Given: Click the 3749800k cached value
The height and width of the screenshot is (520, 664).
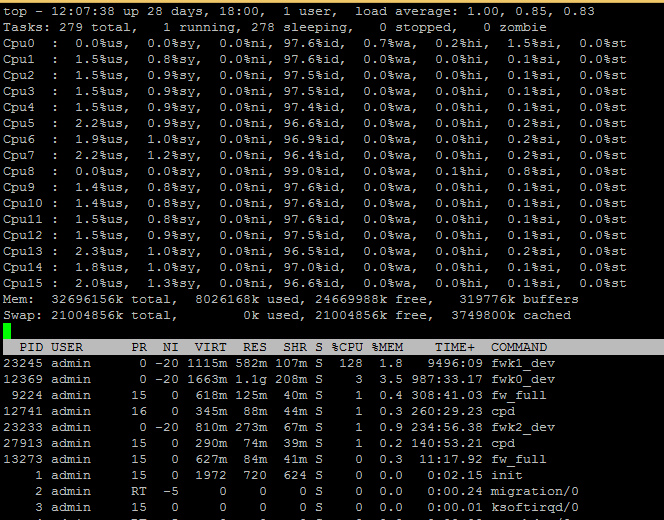Looking at the screenshot, I should (483, 315).
